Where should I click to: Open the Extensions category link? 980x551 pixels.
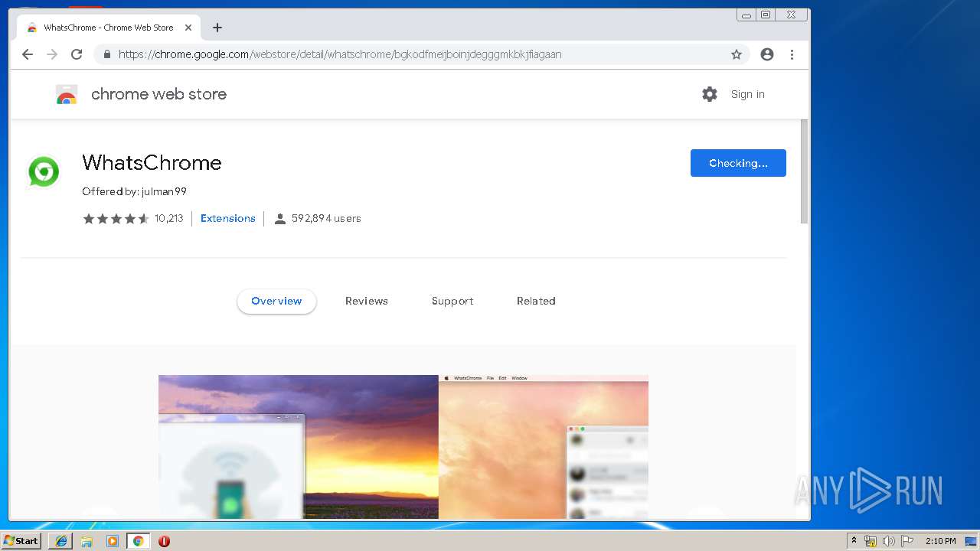227,218
